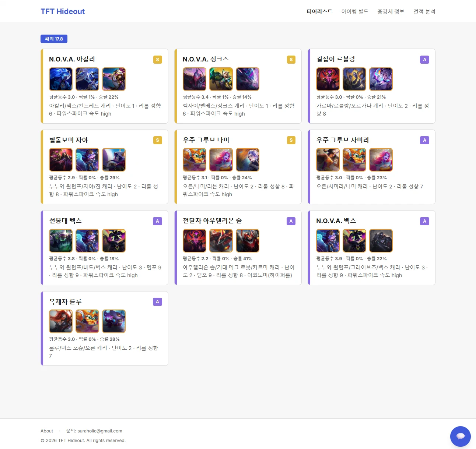Go to 아이템 빌드 page
Viewport: 476px width, 449px height.
(355, 11)
